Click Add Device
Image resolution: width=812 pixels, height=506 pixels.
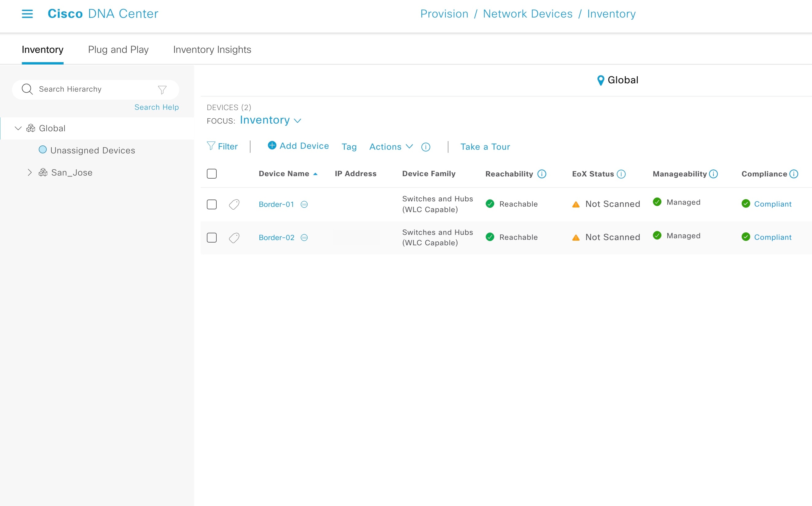pyautogui.click(x=298, y=146)
